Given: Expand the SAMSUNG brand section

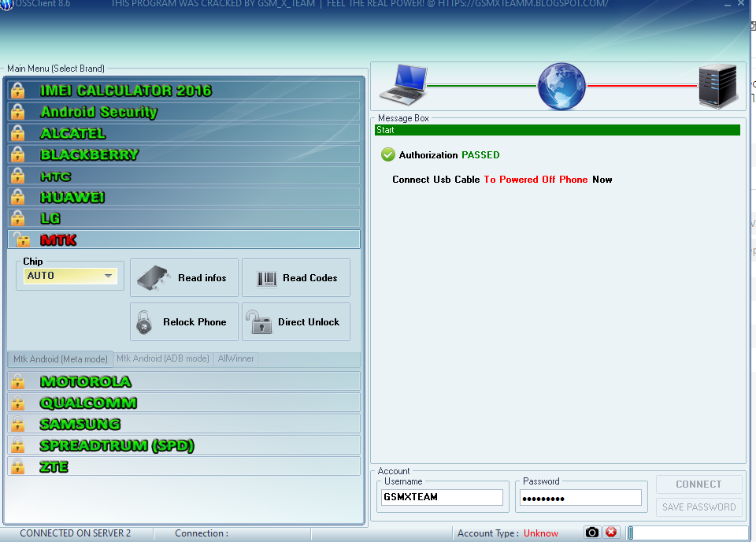Looking at the screenshot, I should 183,423.
